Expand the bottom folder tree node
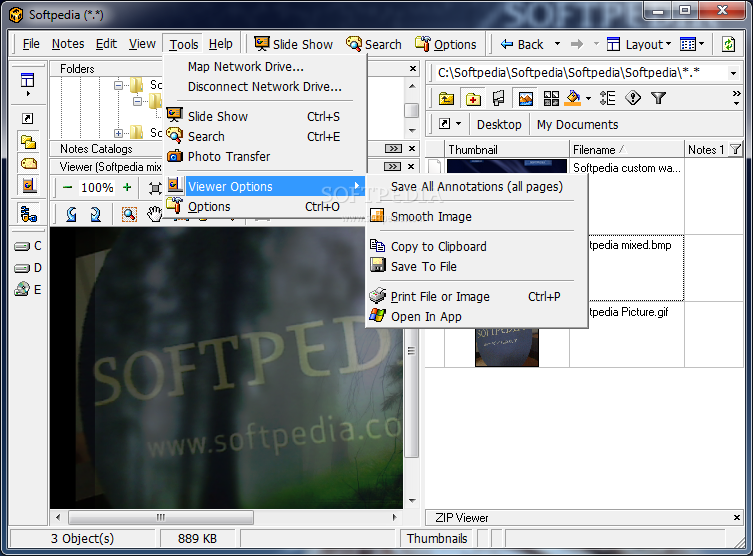This screenshot has width=753, height=556. [x=118, y=133]
